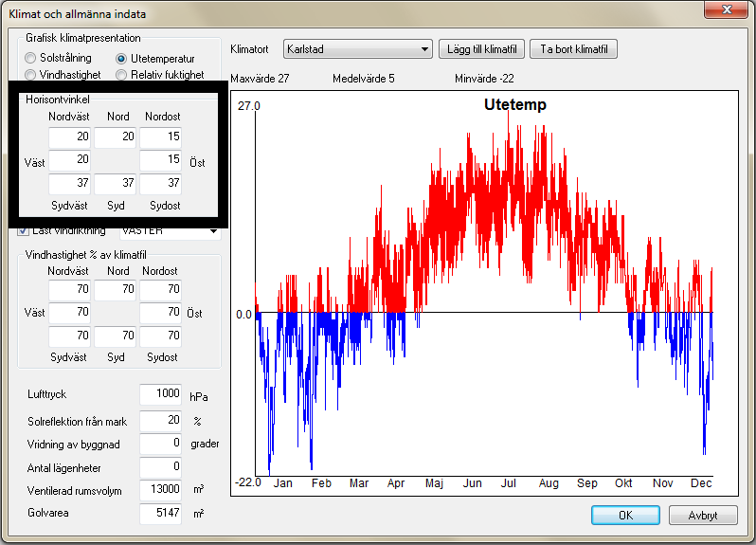Screen dimensions: 756x545
Task: Select the Solstrålning radio button
Action: tap(30, 58)
